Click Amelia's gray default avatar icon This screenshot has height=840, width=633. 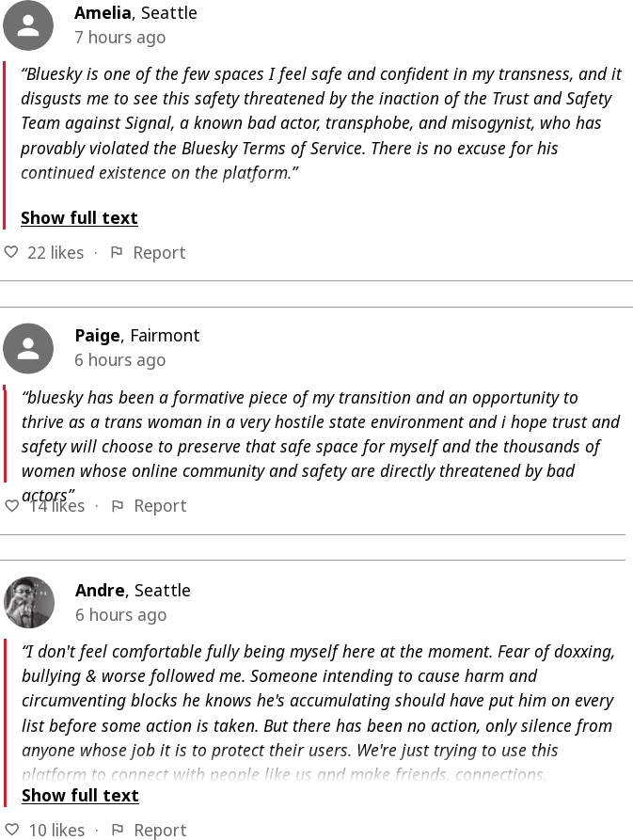28,25
